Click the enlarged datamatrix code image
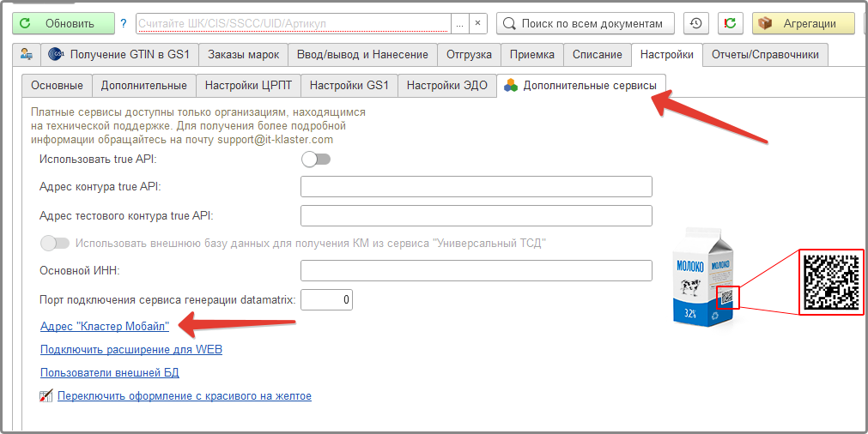868x434 pixels. click(831, 282)
